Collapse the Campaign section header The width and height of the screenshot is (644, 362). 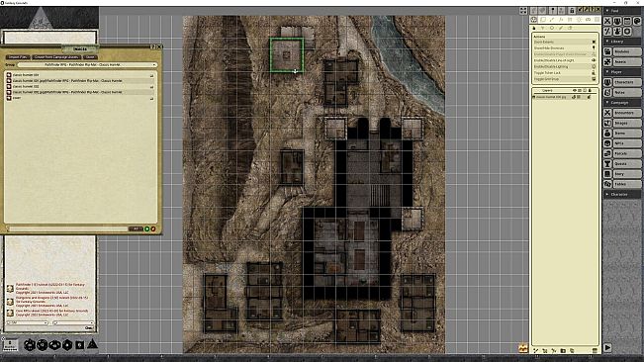[x=622, y=103]
